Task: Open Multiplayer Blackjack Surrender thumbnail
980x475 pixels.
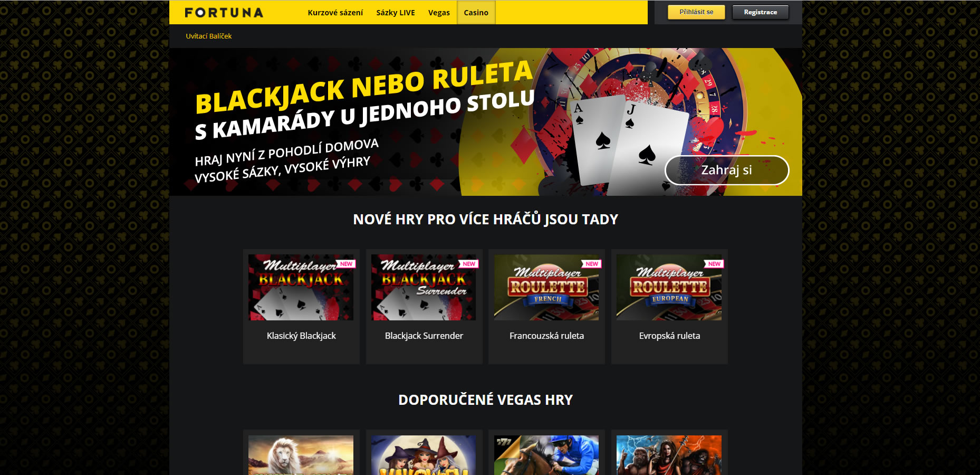Action: tap(424, 288)
